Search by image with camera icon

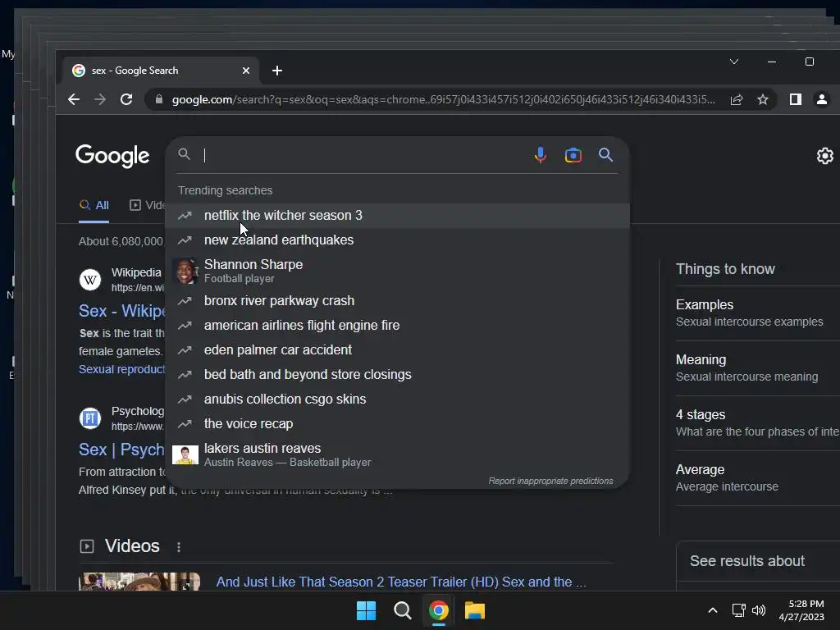573,155
